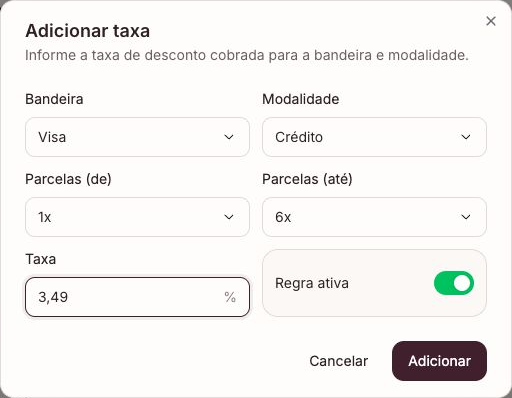Image resolution: width=512 pixels, height=398 pixels.
Task: Open the Modalidade dropdown showing Crédito
Action: click(x=374, y=137)
